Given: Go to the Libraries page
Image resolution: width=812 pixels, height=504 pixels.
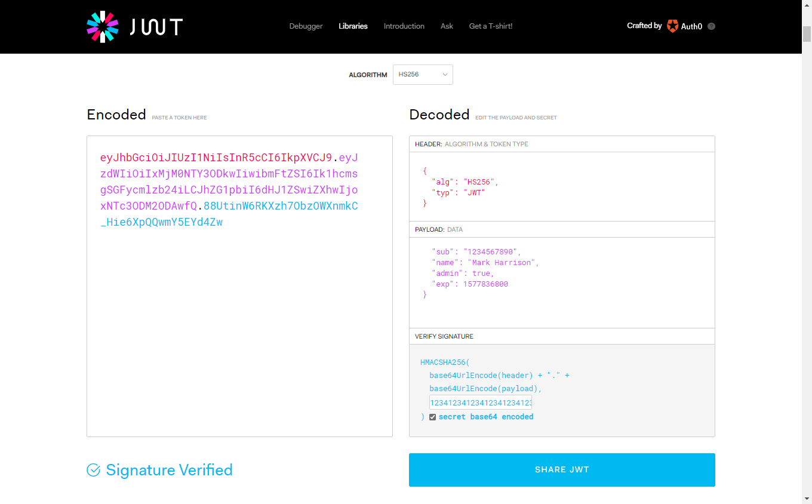Looking at the screenshot, I should pos(353,26).
